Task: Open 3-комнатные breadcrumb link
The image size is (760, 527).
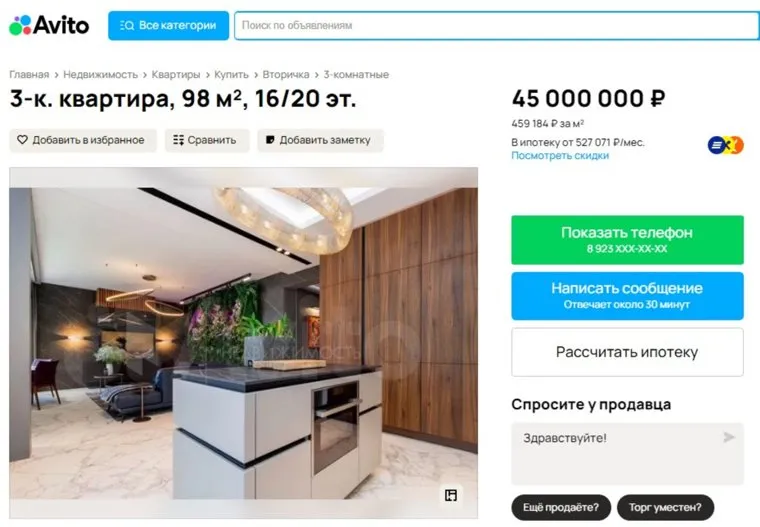Action: 356,75
